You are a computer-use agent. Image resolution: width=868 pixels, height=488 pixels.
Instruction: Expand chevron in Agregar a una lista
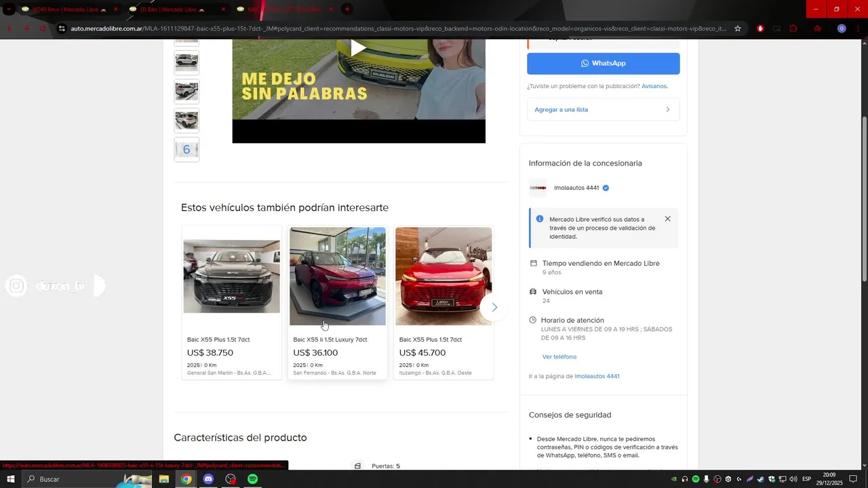[x=667, y=109]
